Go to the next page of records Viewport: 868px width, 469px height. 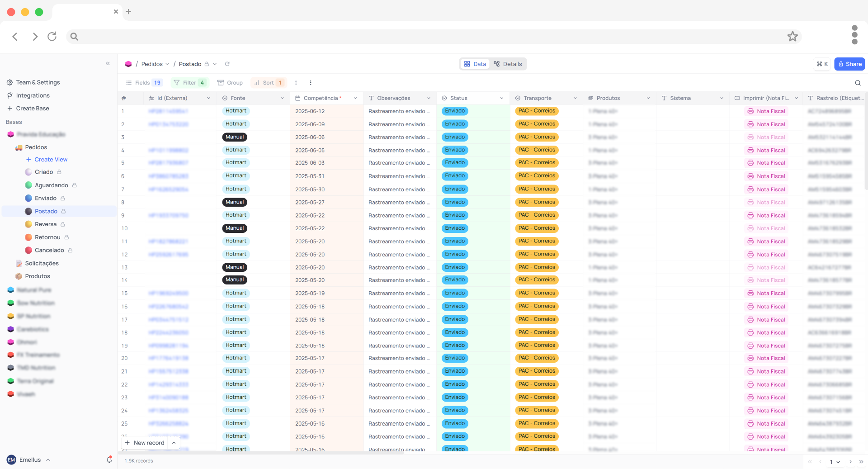(850, 462)
